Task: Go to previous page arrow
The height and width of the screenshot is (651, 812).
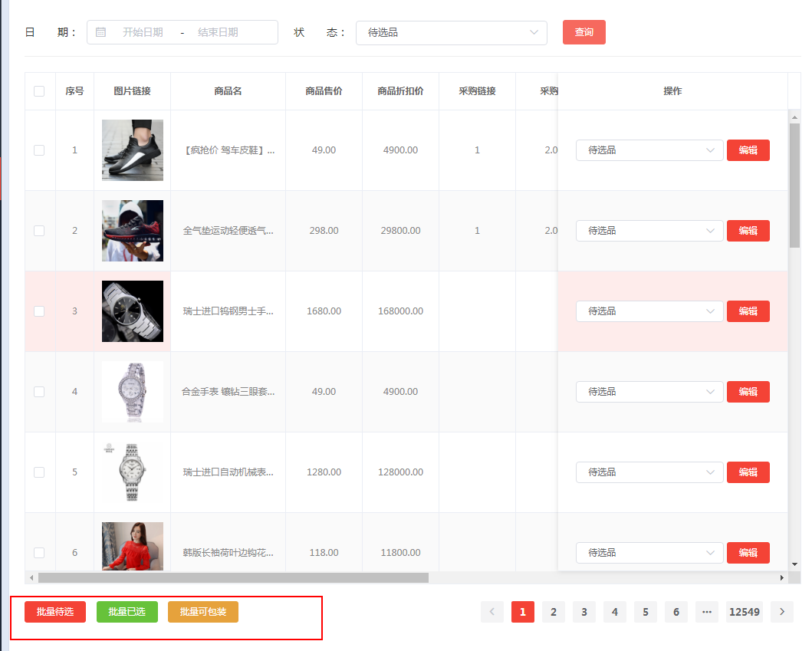Action: point(492,612)
